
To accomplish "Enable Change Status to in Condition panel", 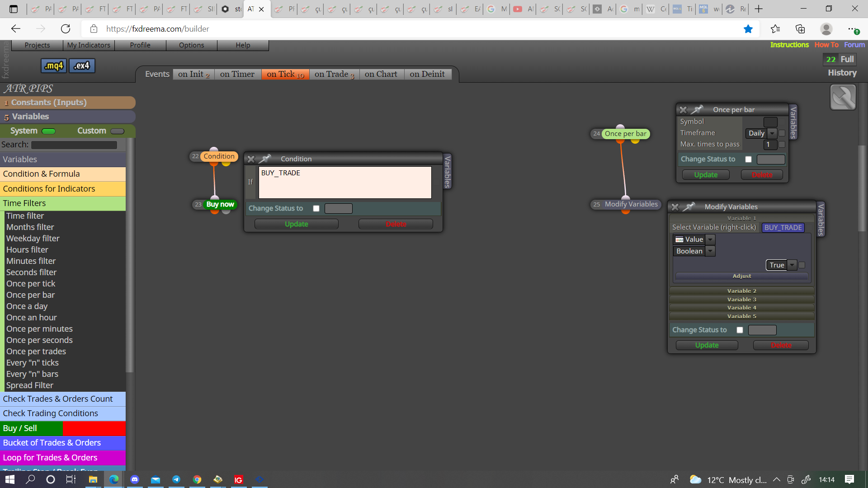I will 316,208.
